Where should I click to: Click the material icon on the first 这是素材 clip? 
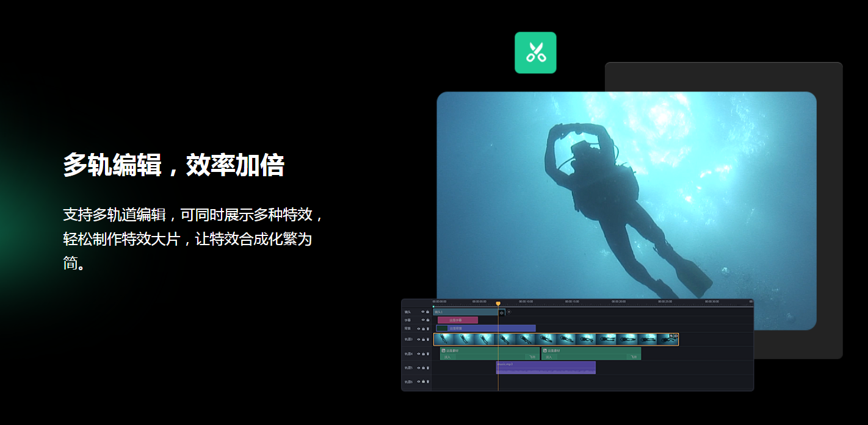443,351
